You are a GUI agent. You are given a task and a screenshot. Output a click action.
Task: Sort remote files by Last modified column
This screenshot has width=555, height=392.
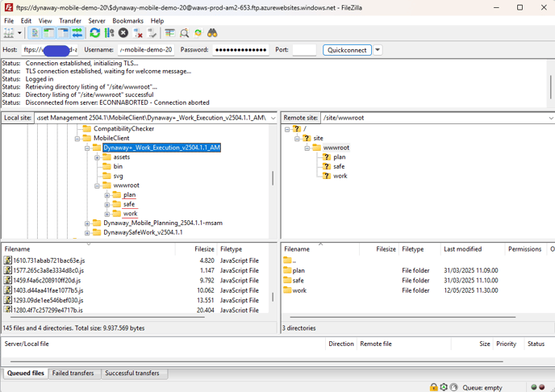point(473,249)
